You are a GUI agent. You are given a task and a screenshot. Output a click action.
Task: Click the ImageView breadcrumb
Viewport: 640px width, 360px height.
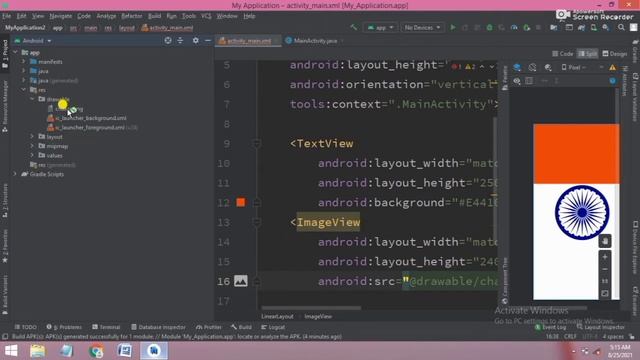(x=318, y=316)
